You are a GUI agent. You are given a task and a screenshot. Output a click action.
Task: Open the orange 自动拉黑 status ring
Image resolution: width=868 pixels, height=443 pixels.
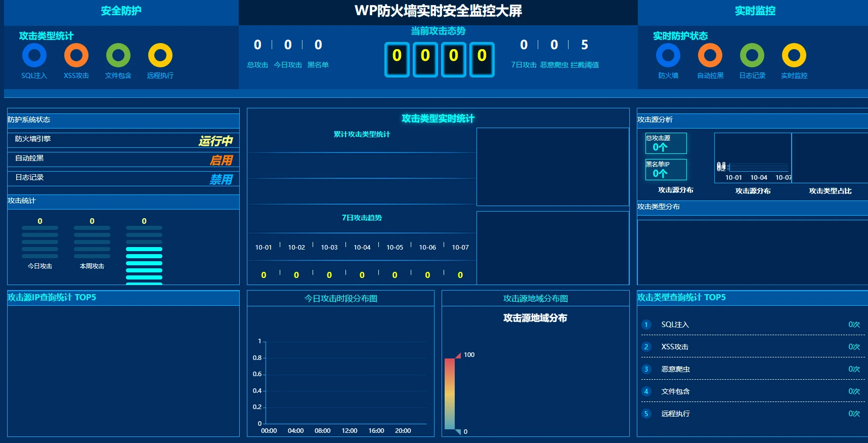(710, 55)
